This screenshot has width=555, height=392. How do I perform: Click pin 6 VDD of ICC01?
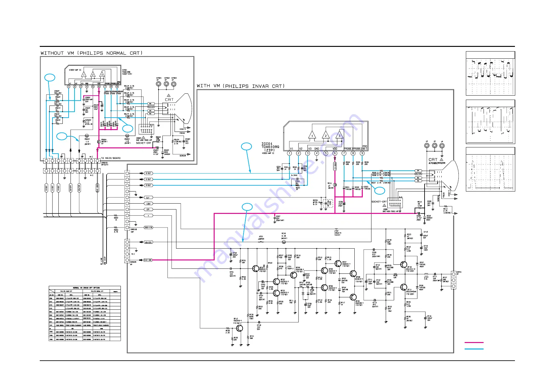335,153
